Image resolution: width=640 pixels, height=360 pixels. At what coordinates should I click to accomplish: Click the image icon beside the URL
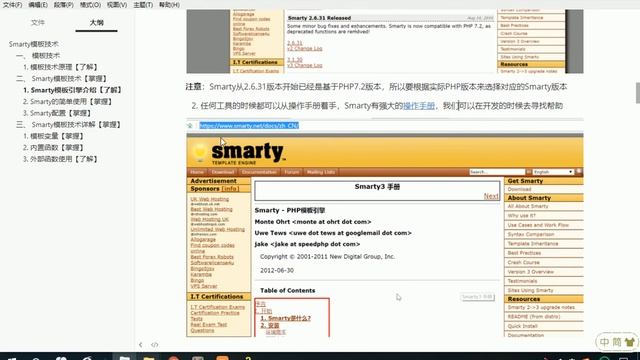(x=190, y=125)
